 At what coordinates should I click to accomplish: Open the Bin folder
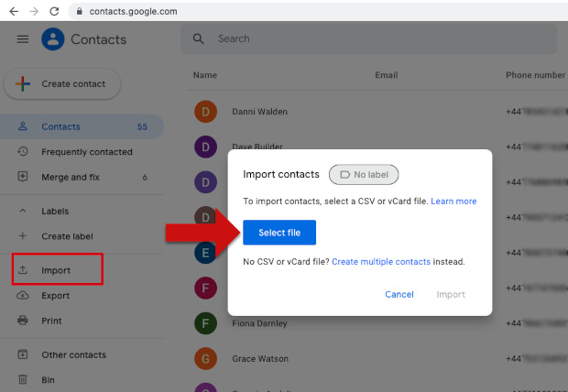tap(49, 379)
